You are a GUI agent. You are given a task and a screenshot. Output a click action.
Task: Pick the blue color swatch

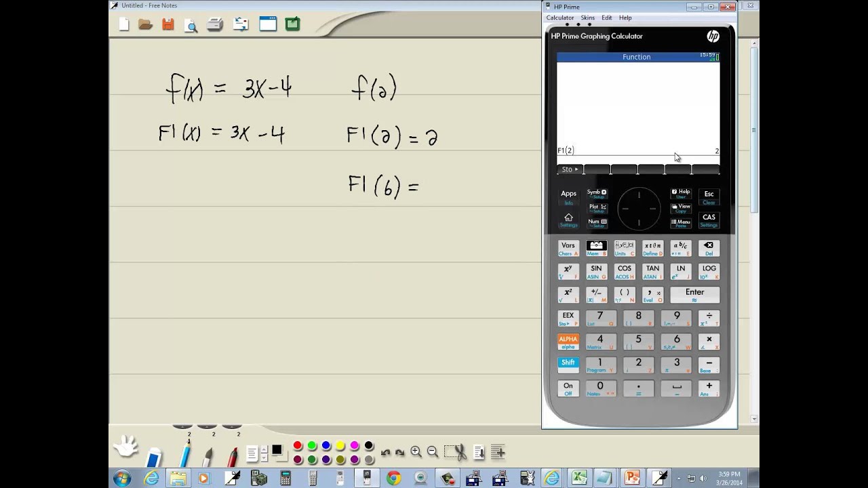coord(326,445)
